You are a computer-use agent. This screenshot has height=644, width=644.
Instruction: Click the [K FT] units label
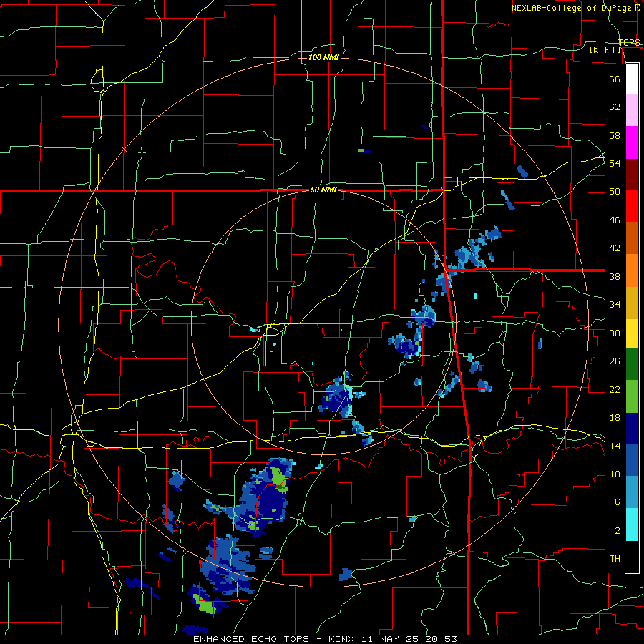tap(605, 50)
